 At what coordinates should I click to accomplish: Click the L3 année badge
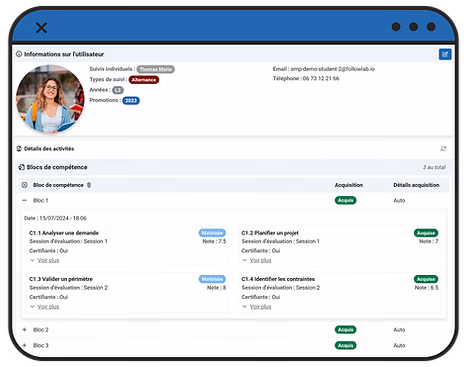pyautogui.click(x=118, y=90)
